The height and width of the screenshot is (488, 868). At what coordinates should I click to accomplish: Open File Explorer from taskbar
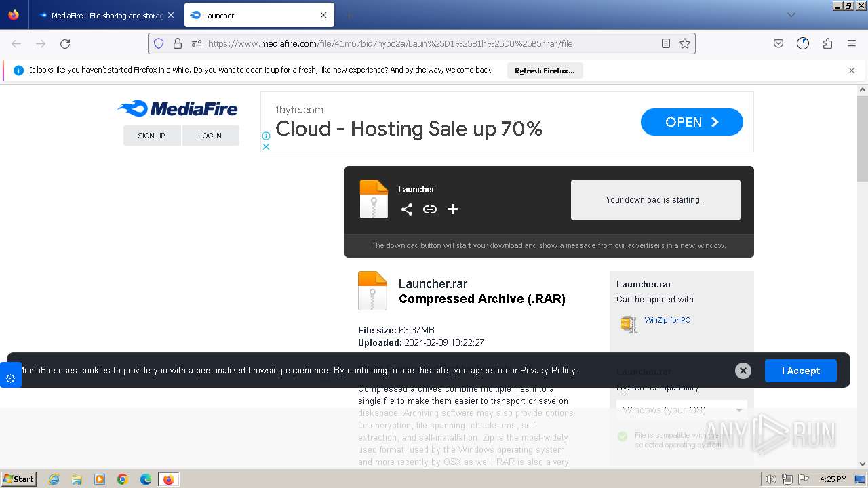(x=77, y=479)
